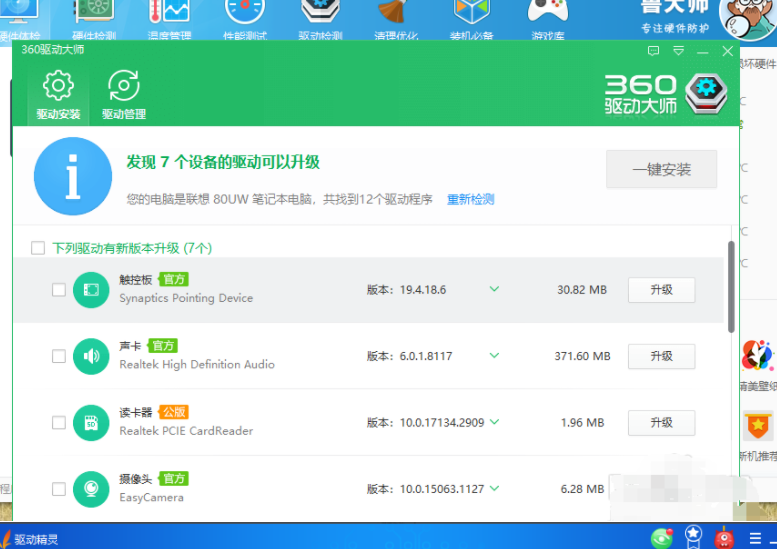Open the 驱动安装 gear tab
Screen dimensions: 777x549
(x=58, y=95)
